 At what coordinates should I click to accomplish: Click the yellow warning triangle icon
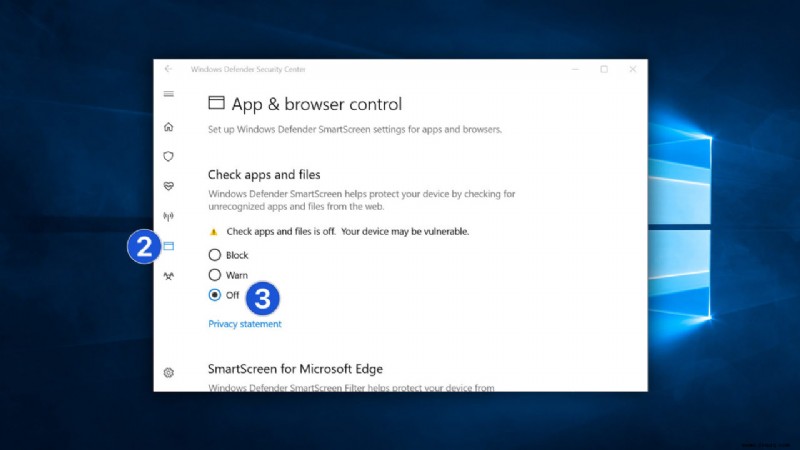[214, 232]
